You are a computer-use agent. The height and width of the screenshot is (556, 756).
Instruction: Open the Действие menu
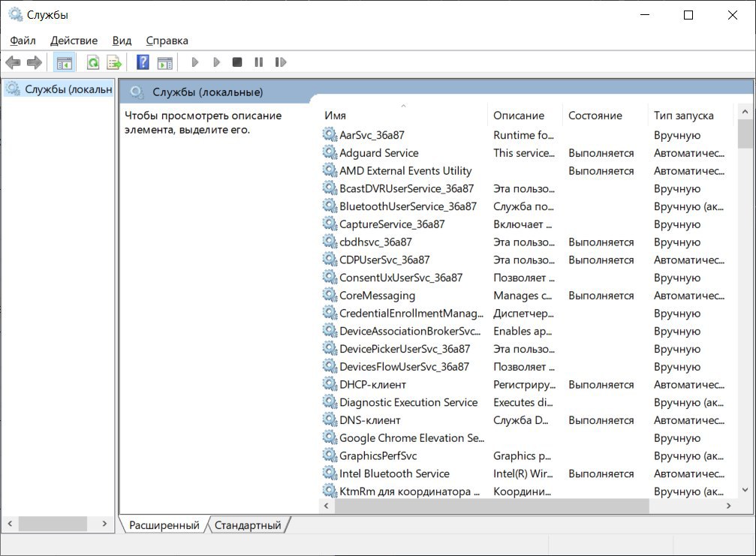74,41
